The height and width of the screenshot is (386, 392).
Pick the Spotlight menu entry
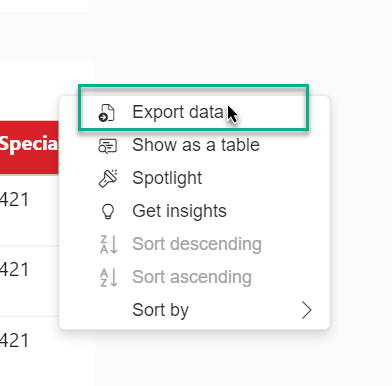(194, 178)
